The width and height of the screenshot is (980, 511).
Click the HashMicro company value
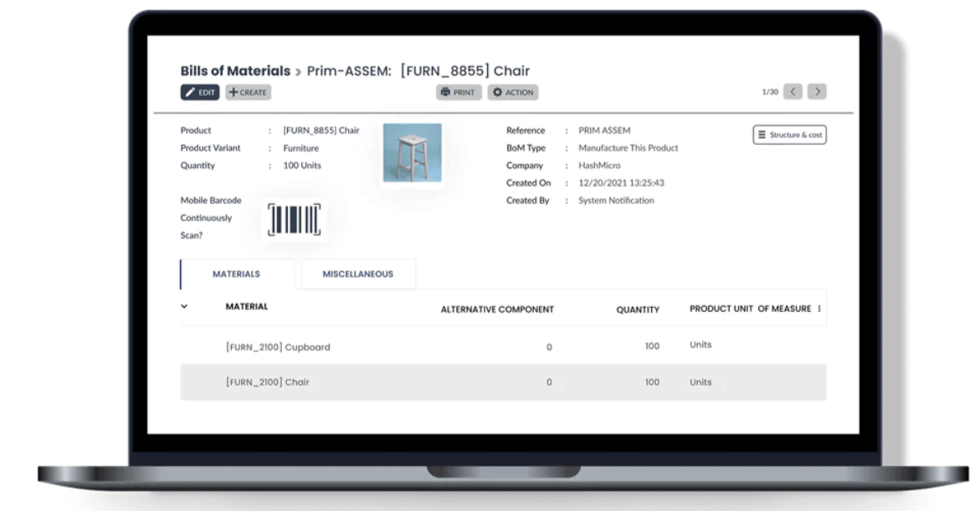pyautogui.click(x=599, y=166)
